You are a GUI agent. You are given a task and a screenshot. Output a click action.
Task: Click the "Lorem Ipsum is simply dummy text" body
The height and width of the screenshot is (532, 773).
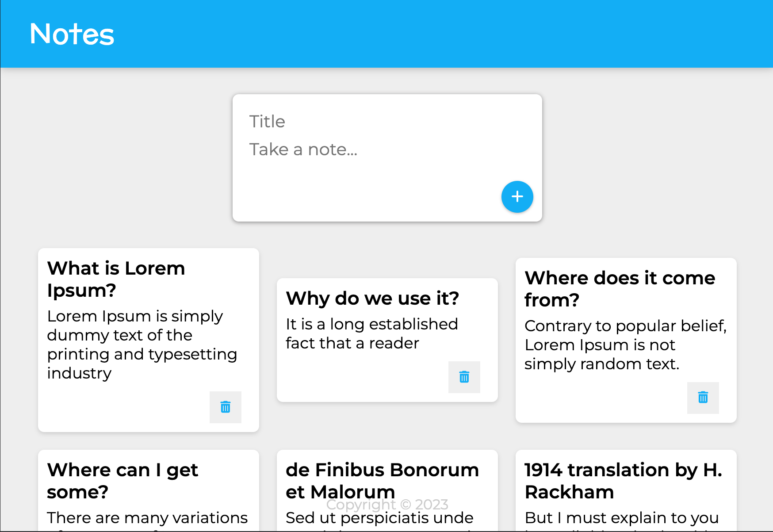click(142, 344)
